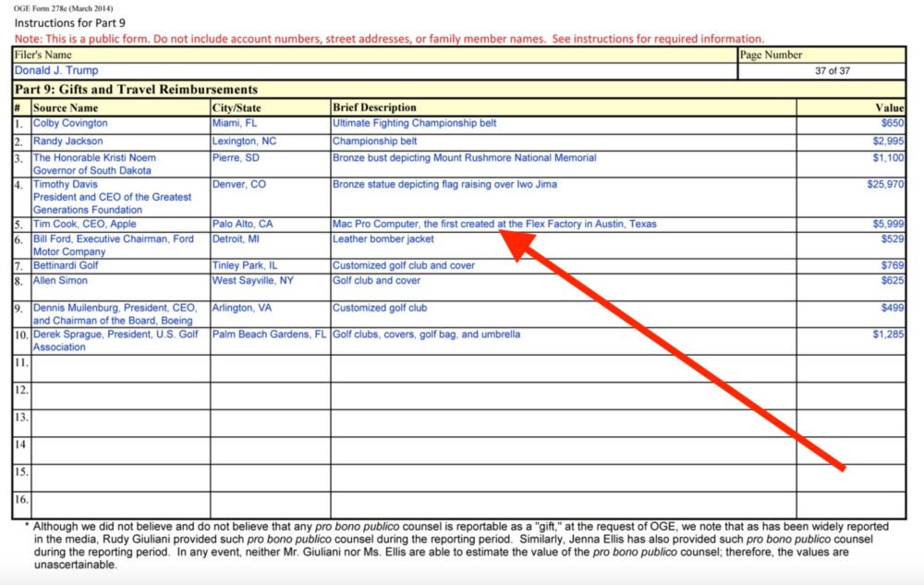Select "Golf clubs, covers, golf bag, and umbrella"
924x585 pixels.
[x=427, y=335]
